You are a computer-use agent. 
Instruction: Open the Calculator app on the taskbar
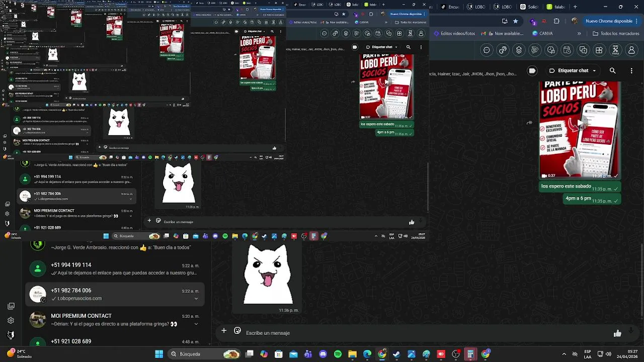point(470,354)
